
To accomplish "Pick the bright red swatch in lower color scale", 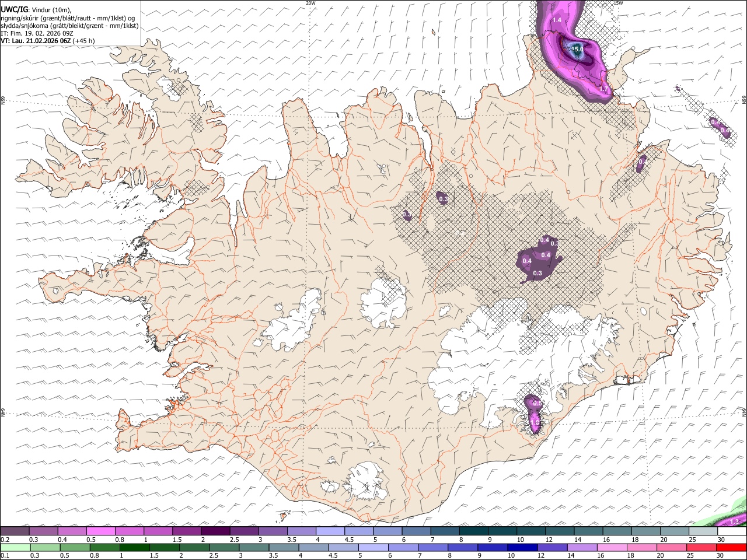I will tap(732, 547).
